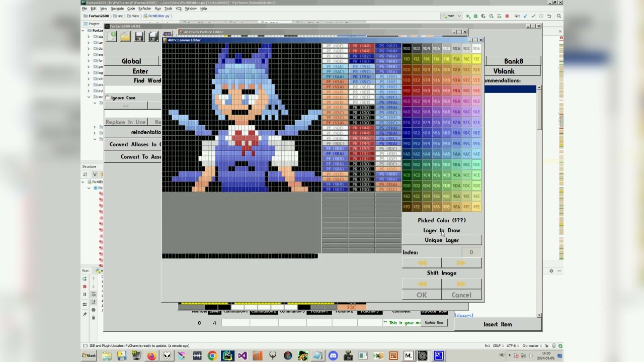Open the Refactor menu

click(x=144, y=9)
